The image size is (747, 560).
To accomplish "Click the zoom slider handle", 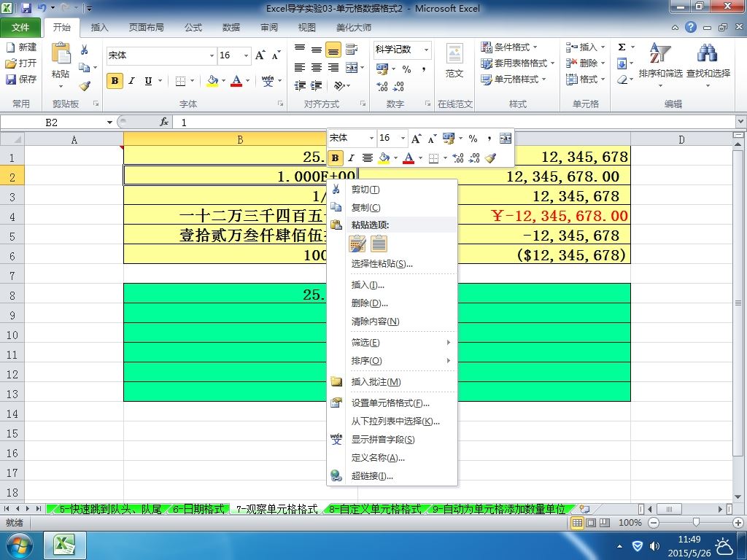I will [696, 522].
